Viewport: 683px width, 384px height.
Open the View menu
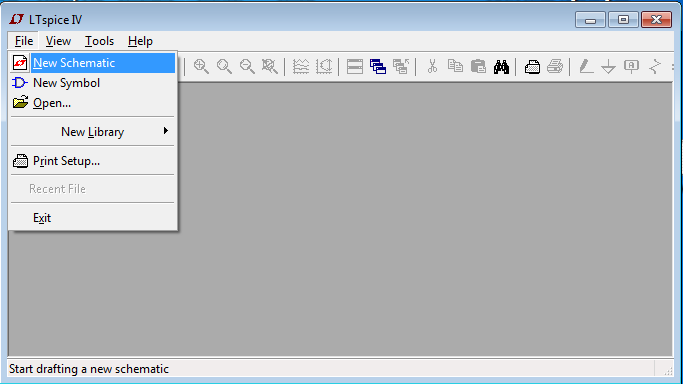pos(58,41)
